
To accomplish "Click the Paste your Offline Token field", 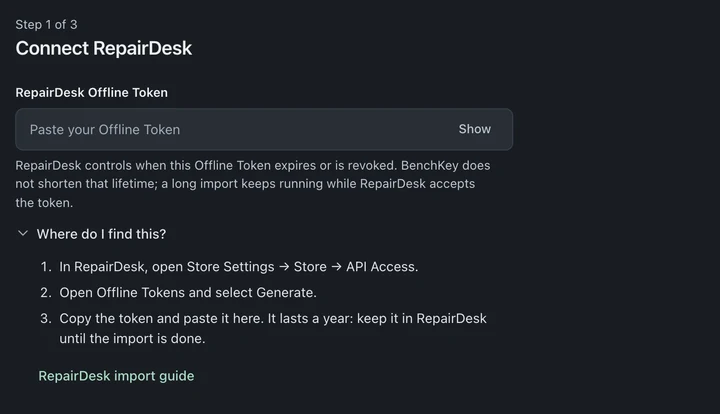I will pyautogui.click(x=264, y=129).
